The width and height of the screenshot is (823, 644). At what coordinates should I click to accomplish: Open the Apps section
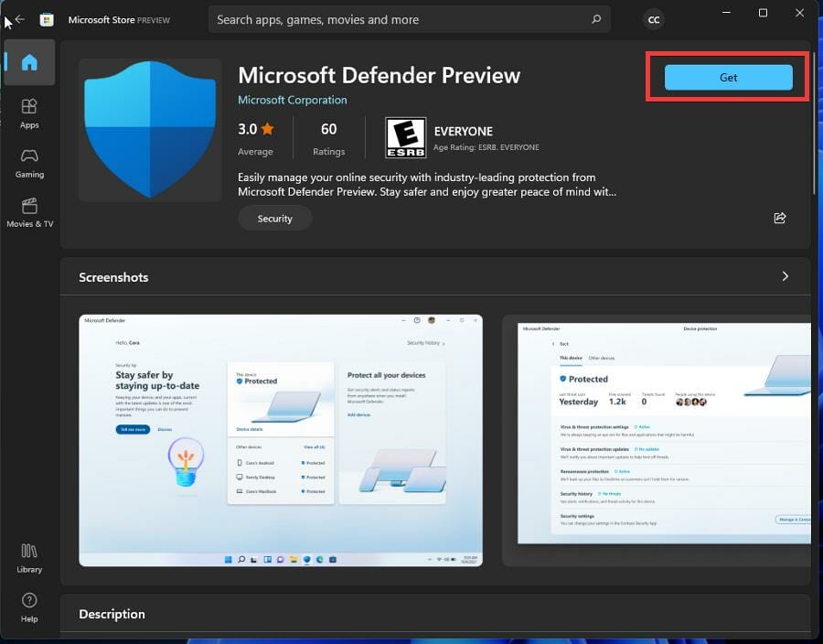(29, 113)
